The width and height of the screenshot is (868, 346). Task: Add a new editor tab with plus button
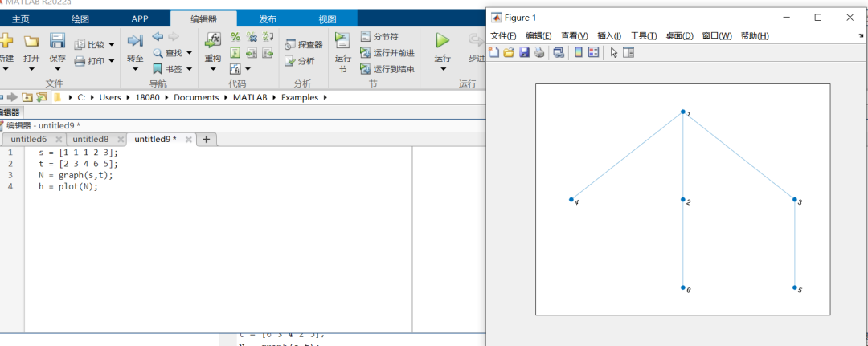[206, 140]
